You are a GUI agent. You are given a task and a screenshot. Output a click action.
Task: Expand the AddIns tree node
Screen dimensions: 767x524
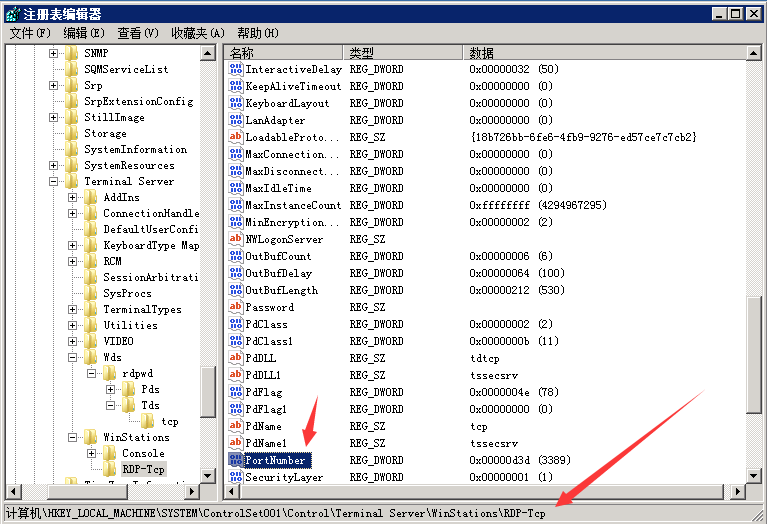pyautogui.click(x=72, y=198)
